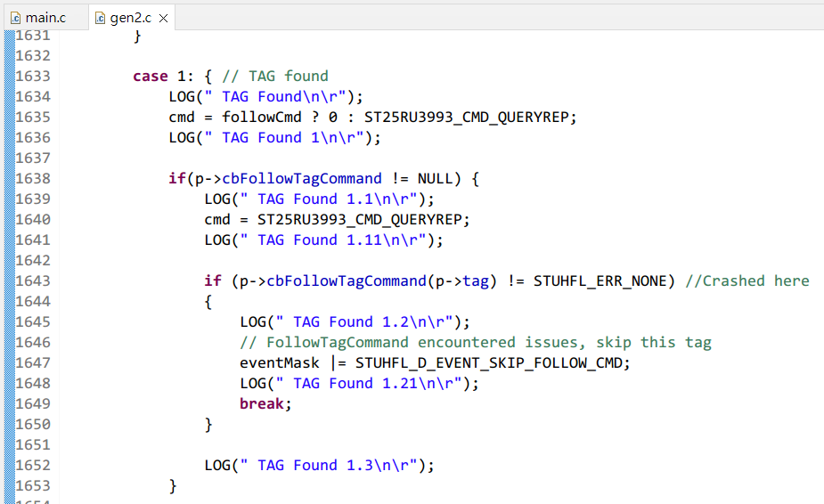Click line number 1643
This screenshot has height=504, width=824.
tap(33, 281)
